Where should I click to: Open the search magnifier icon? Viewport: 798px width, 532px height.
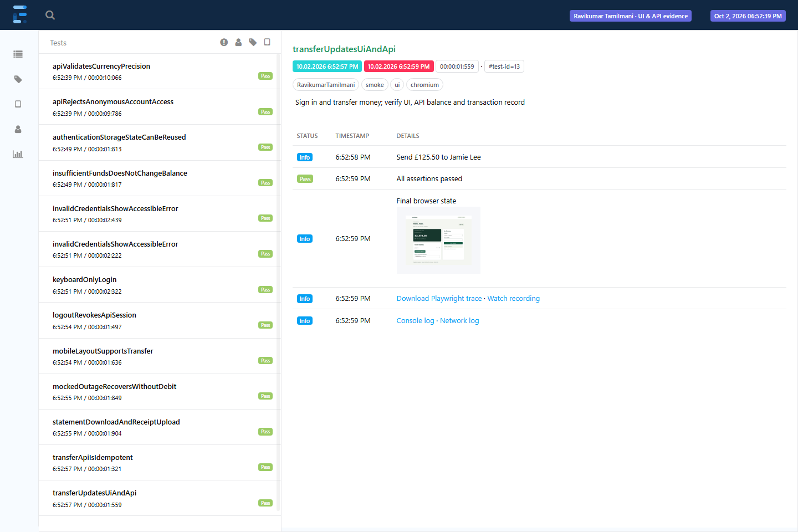pyautogui.click(x=50, y=15)
